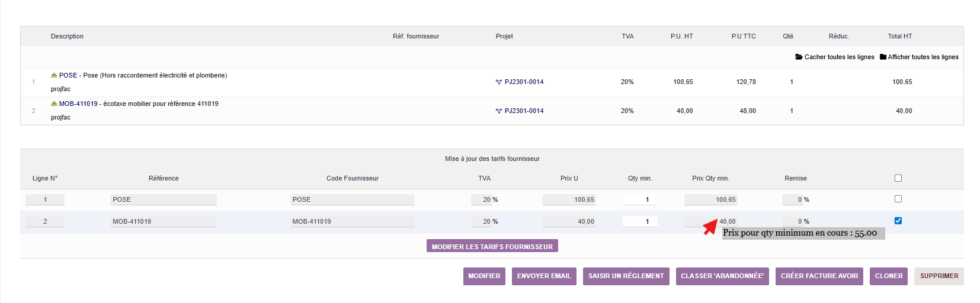Focus the Qty min. field for POSE row
The width and height of the screenshot is (980, 303).
click(647, 200)
